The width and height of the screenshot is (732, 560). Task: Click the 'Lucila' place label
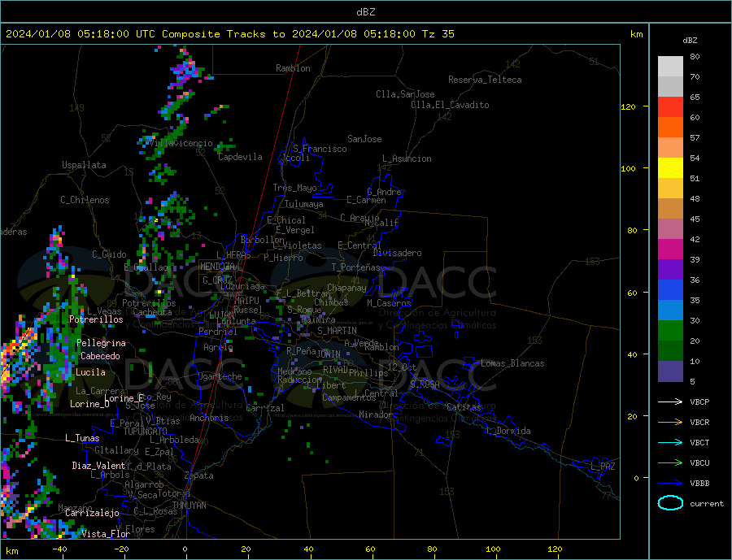coord(90,372)
